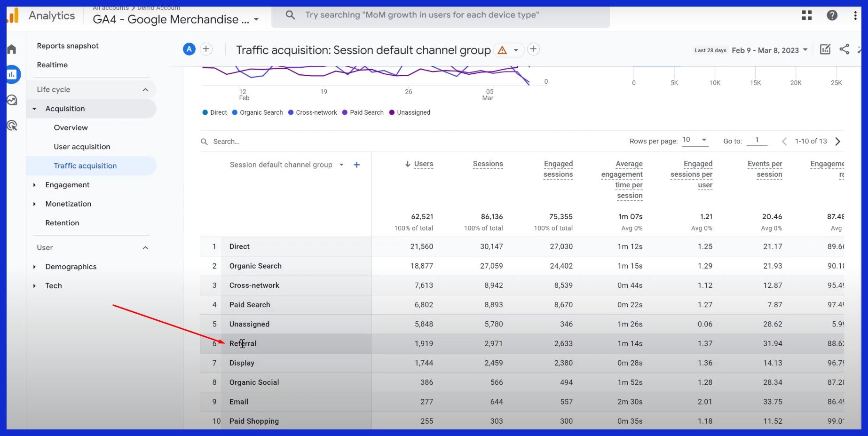Click the Cross-network row label
Viewport: 868px width, 436px height.
tap(254, 285)
